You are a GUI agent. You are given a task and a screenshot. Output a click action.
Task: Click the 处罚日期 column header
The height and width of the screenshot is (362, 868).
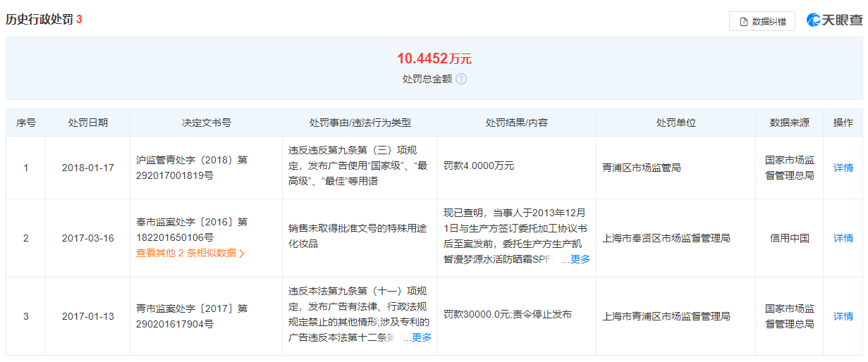88,123
